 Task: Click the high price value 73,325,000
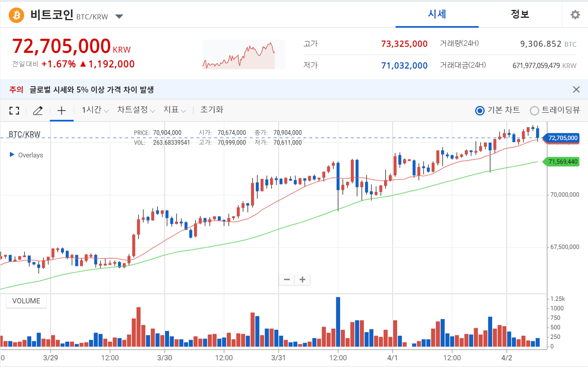(404, 44)
